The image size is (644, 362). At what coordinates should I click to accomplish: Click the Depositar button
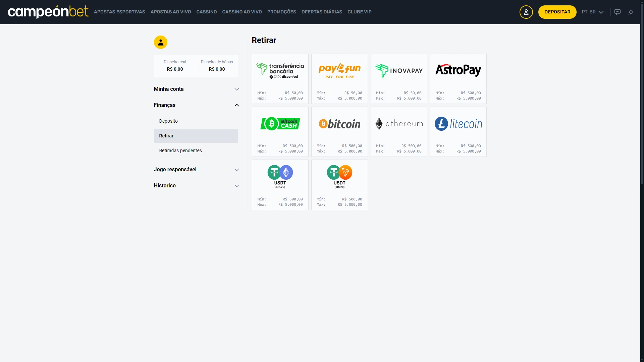pos(557,12)
